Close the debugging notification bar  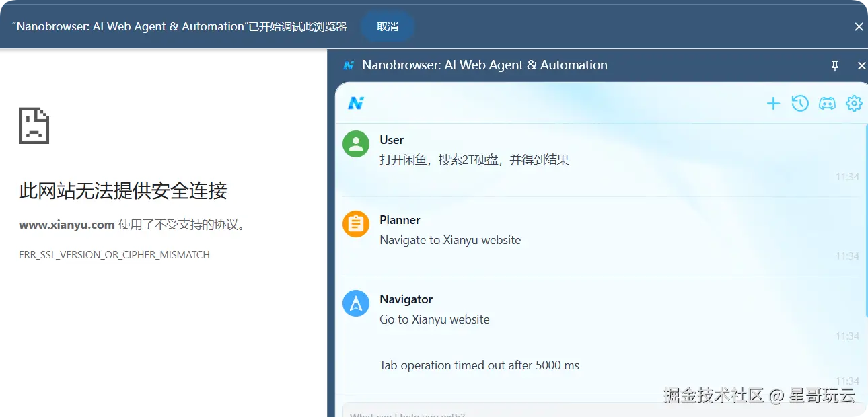pyautogui.click(x=859, y=27)
